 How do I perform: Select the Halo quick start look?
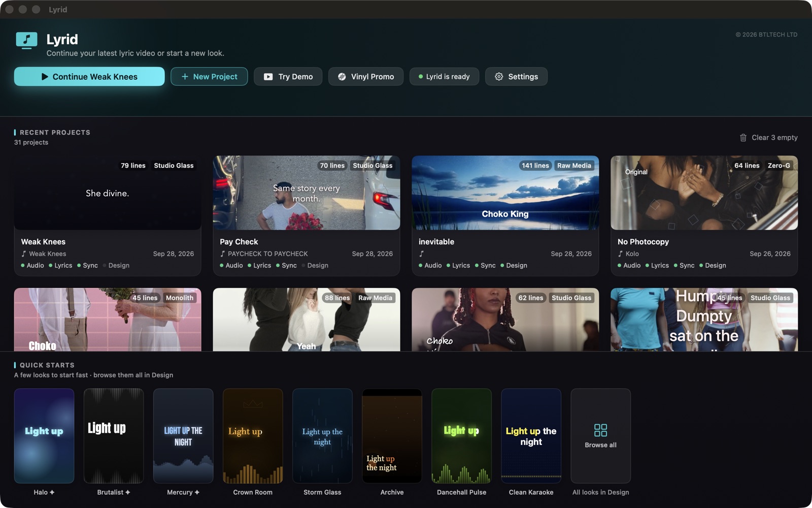(x=44, y=436)
